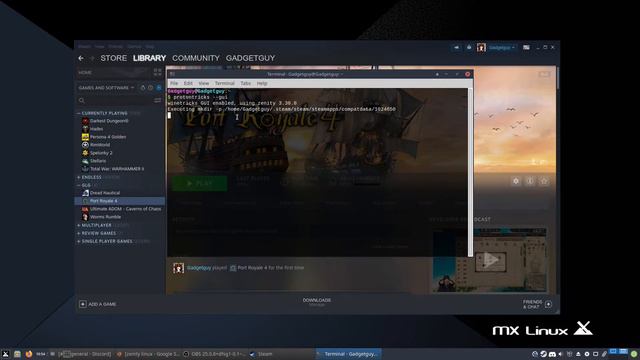This screenshot has height=360, width=640.
Task: Select the LIBRARY tab in Steam
Action: pyautogui.click(x=149, y=58)
